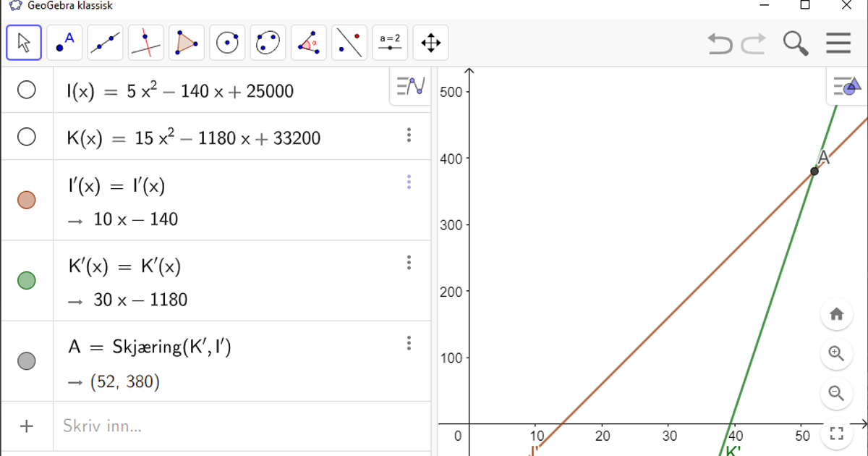Select the Polygon tool
This screenshot has height=456, width=868.
pyautogui.click(x=187, y=43)
